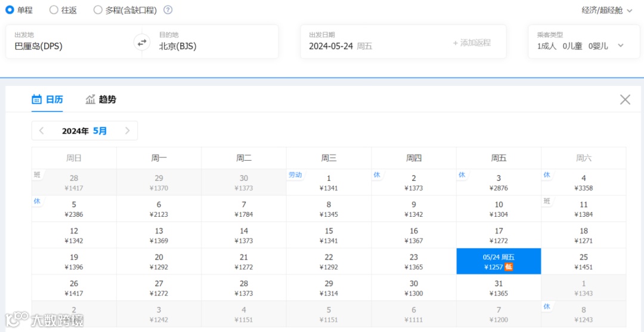Click the 2024年 5月 month label
644x332 pixels.
84,131
